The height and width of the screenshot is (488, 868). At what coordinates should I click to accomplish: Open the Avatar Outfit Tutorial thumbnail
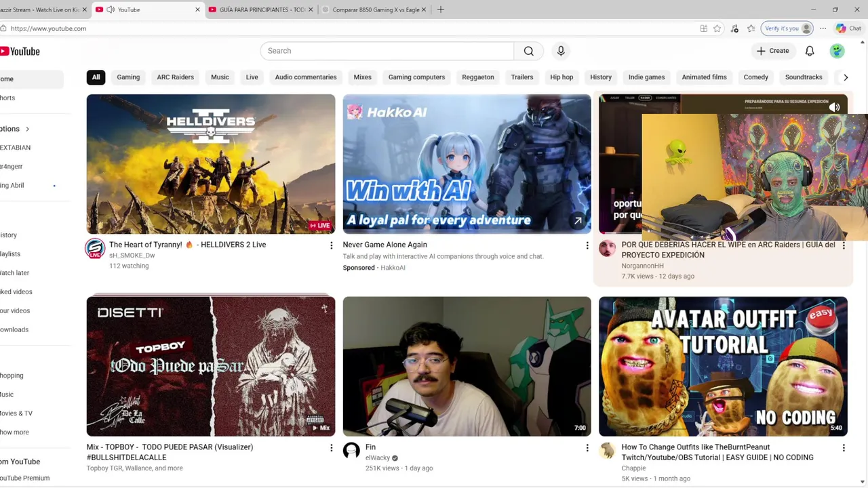pyautogui.click(x=723, y=367)
